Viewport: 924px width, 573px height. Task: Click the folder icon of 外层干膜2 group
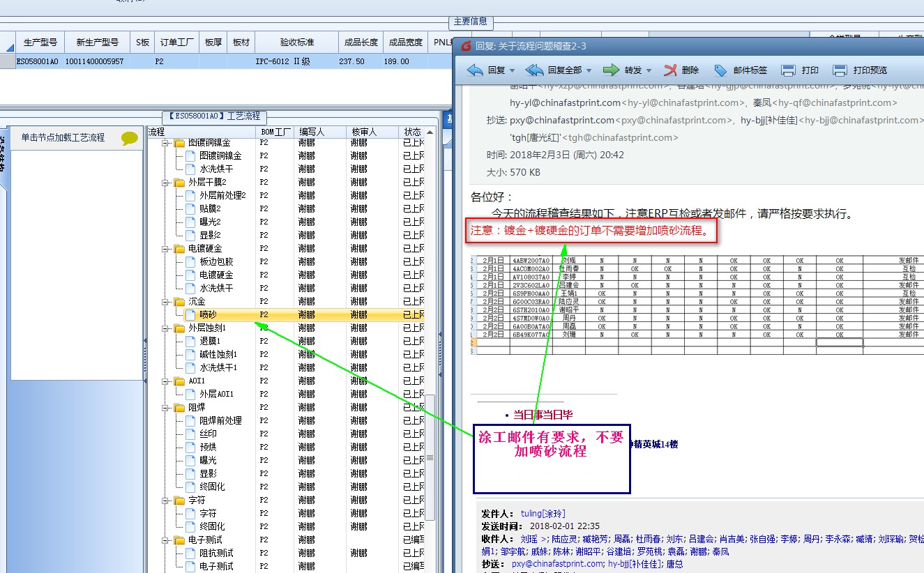180,183
